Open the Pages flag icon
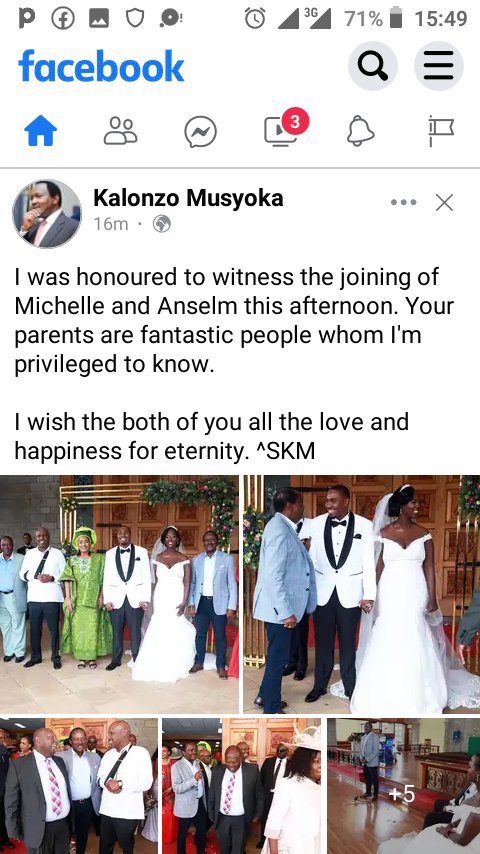 click(441, 131)
